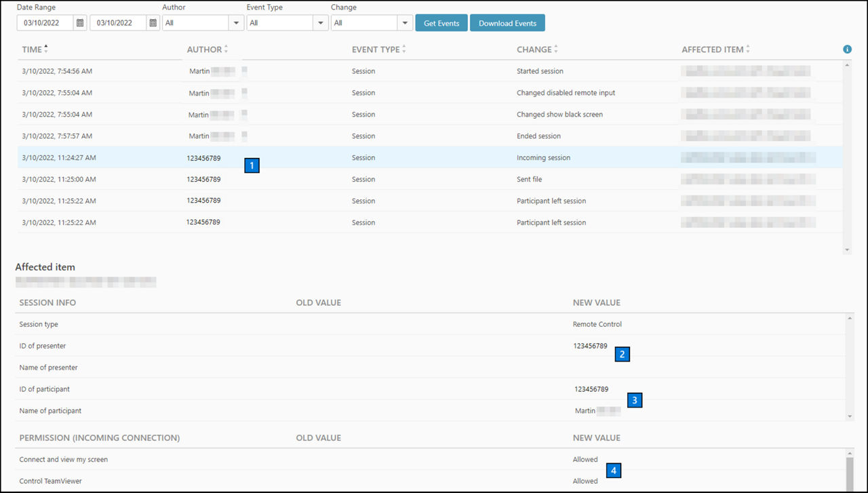Edit the start date input field
Viewport: 868px width, 493px height.
45,23
